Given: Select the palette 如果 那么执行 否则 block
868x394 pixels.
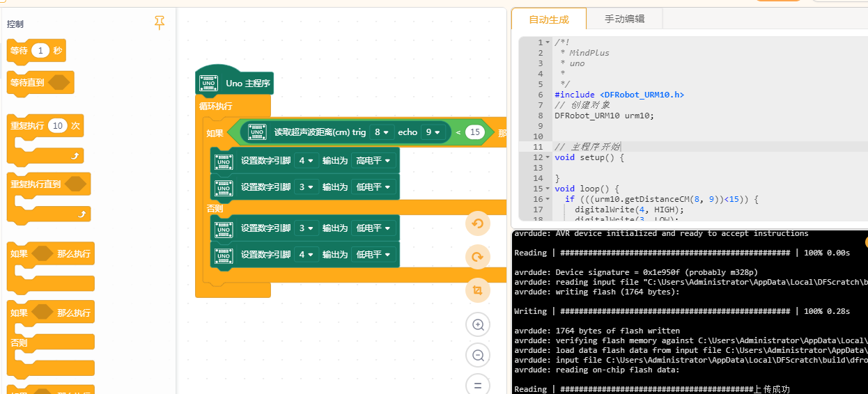Looking at the screenshot, I should point(50,339).
